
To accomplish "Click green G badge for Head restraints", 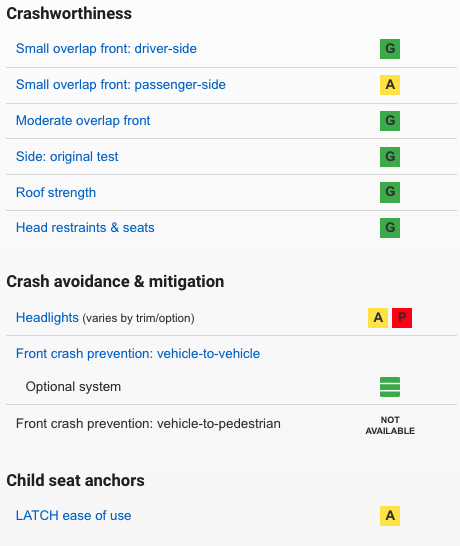I will (x=390, y=228).
